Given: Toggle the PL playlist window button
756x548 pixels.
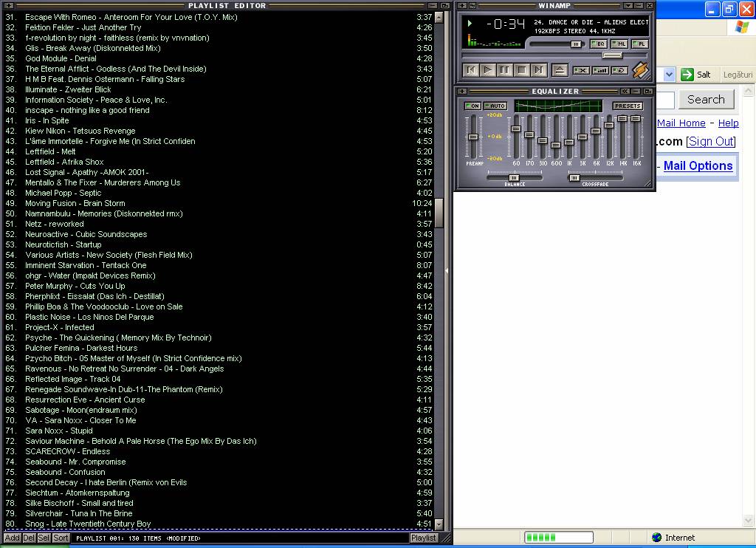Looking at the screenshot, I should point(640,44).
